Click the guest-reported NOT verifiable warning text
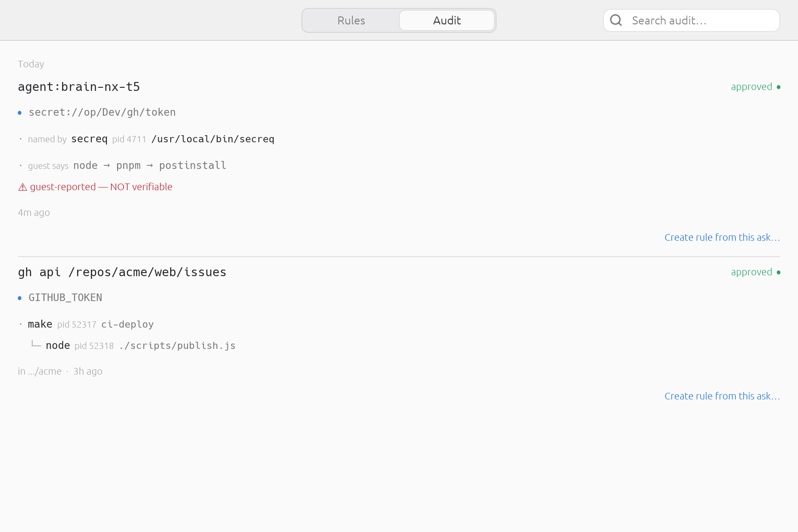798x532 pixels. (101, 187)
